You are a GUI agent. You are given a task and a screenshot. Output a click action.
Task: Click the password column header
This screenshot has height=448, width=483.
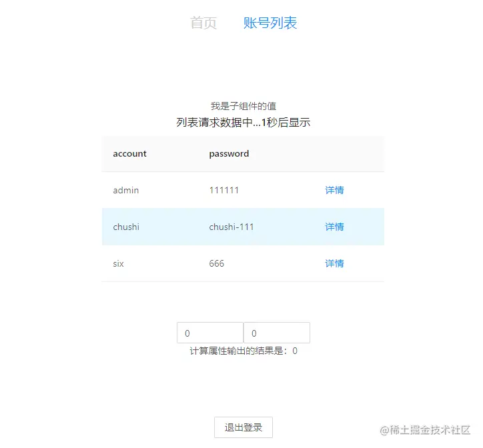pos(229,153)
